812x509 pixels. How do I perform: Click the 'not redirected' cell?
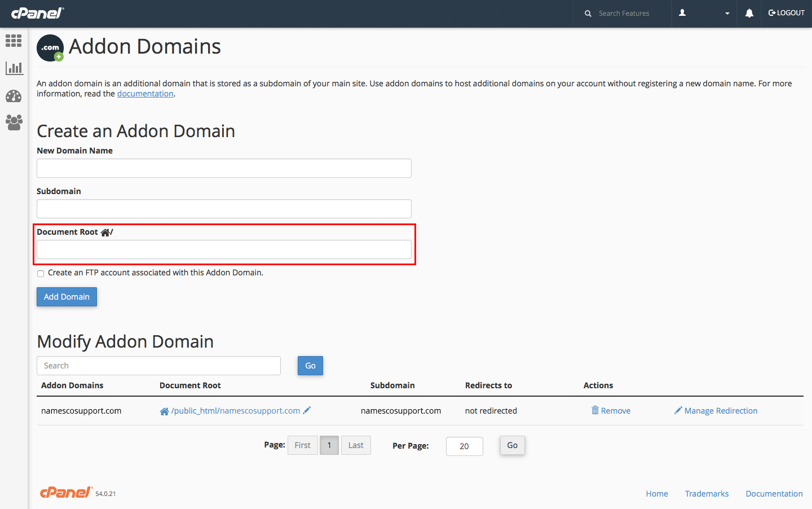pyautogui.click(x=491, y=411)
